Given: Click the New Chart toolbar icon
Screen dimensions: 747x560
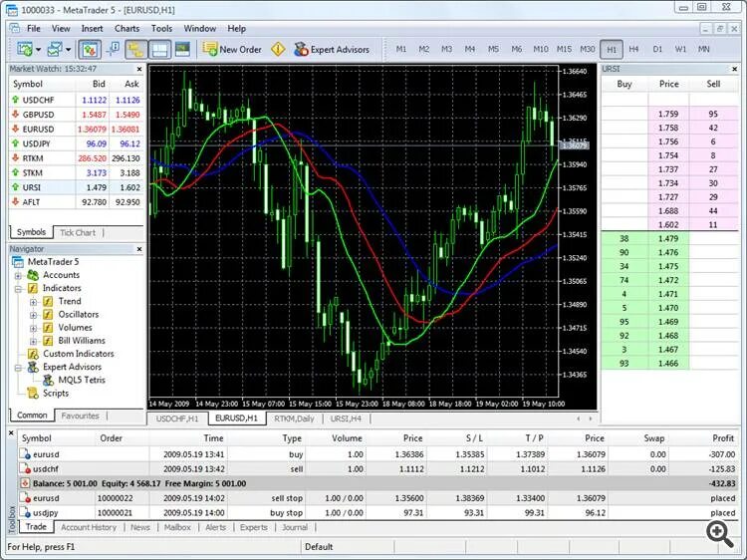Looking at the screenshot, I should click(24, 49).
